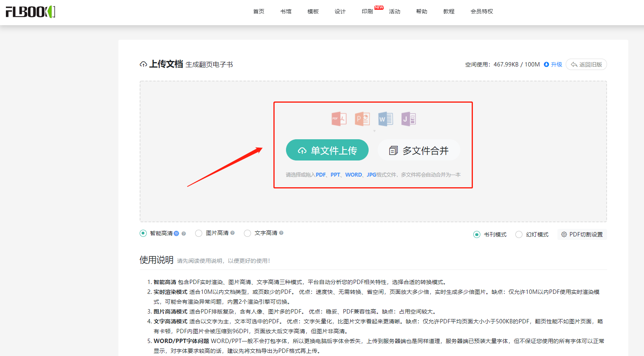The height and width of the screenshot is (356, 644).
Task: Open the 会员特权 nav item
Action: click(x=482, y=11)
